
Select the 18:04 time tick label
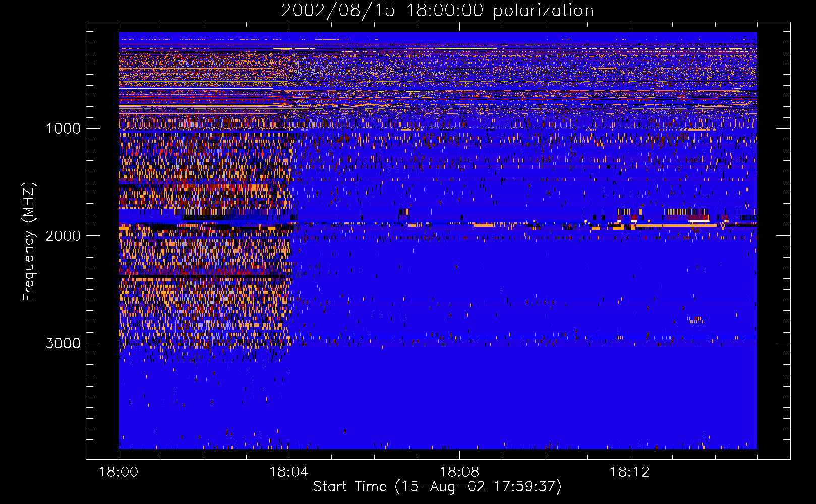point(289,472)
